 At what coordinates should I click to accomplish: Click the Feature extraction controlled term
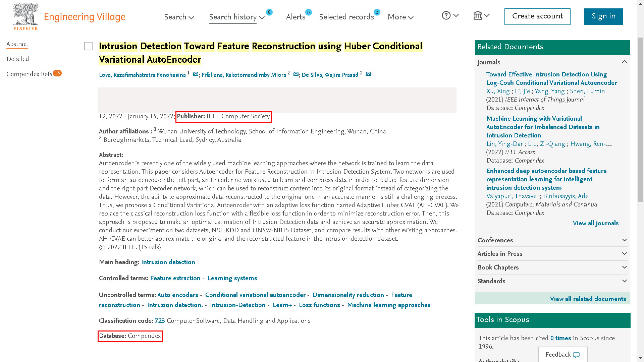[x=175, y=278]
